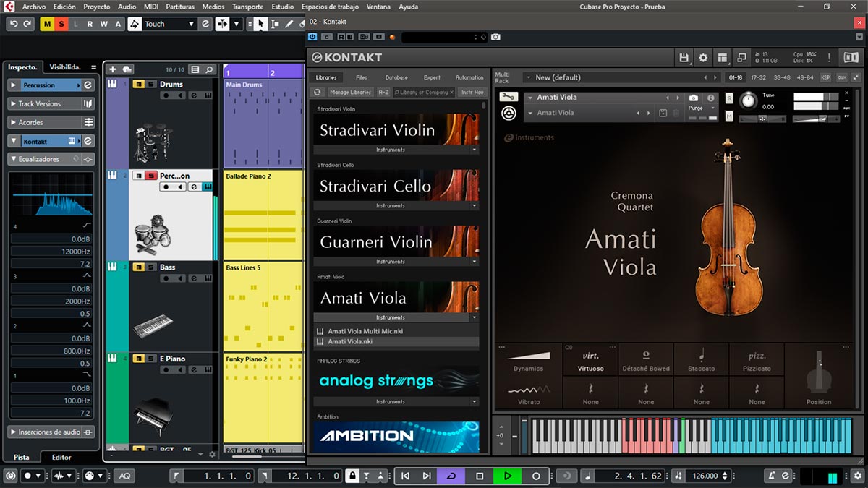Screen dimensions: 868x488
Task: Open the Transporte menu
Action: tap(247, 7)
